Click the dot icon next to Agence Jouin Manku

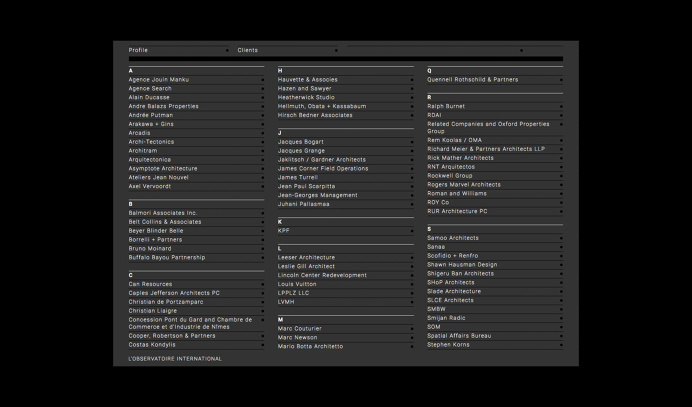pos(263,80)
